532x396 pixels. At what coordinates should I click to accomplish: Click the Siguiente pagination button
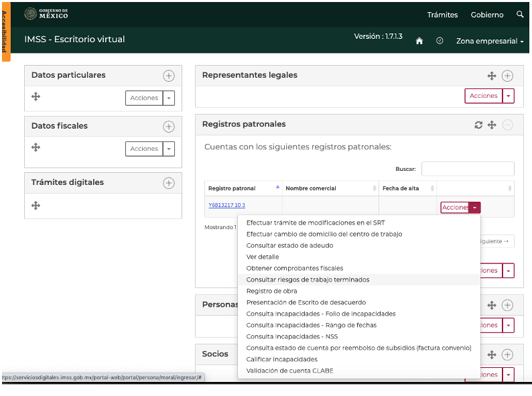tap(496, 241)
